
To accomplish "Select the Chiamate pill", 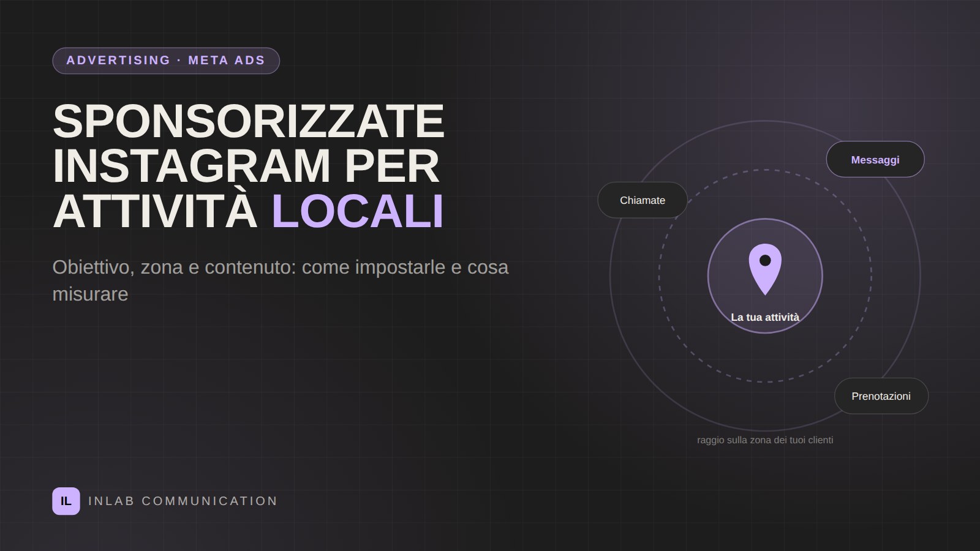I will click(643, 200).
